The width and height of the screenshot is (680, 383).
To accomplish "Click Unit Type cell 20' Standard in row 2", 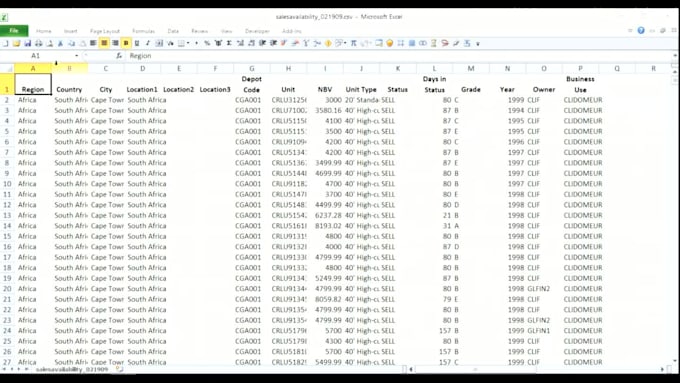I will pyautogui.click(x=361, y=100).
